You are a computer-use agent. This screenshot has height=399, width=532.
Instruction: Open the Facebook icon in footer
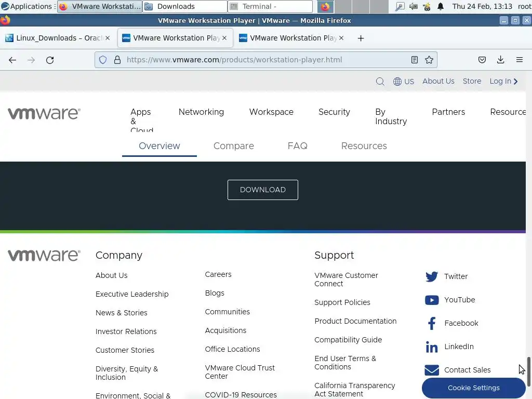432,323
